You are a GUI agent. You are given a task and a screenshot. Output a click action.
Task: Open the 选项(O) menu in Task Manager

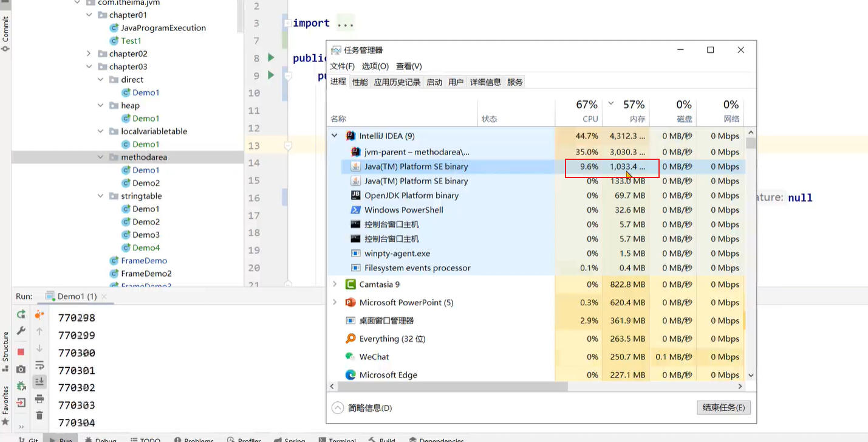pyautogui.click(x=375, y=66)
